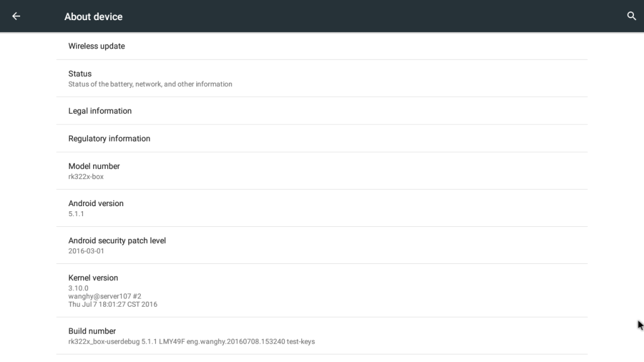Click the wanghy@server107 kernel line
The width and height of the screenshot is (644, 362).
(x=104, y=297)
